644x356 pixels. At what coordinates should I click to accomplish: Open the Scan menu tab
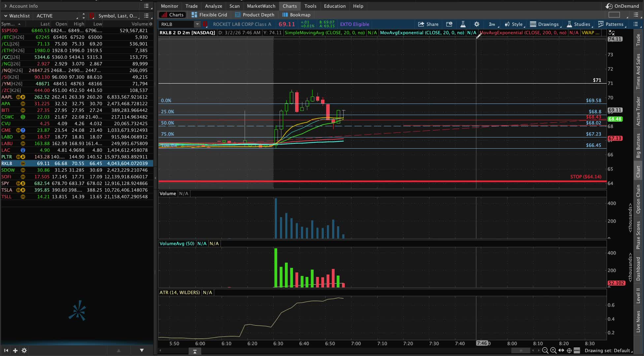click(x=234, y=6)
